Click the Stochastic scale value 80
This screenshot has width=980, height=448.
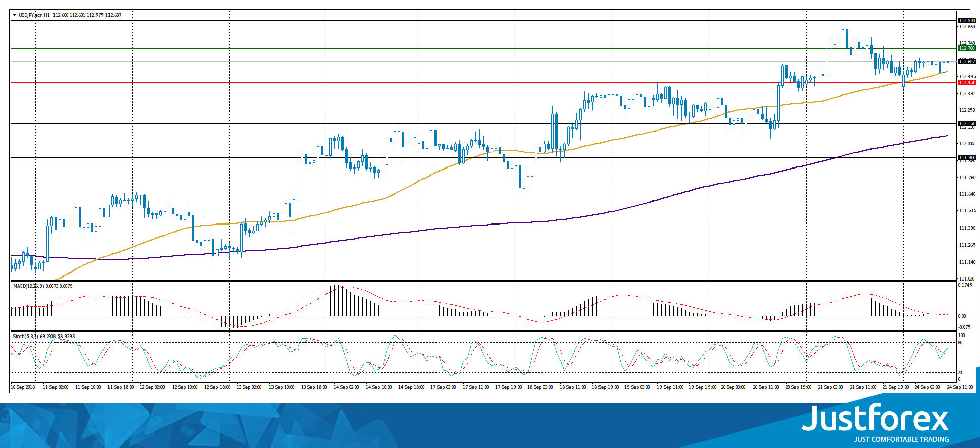(x=960, y=343)
